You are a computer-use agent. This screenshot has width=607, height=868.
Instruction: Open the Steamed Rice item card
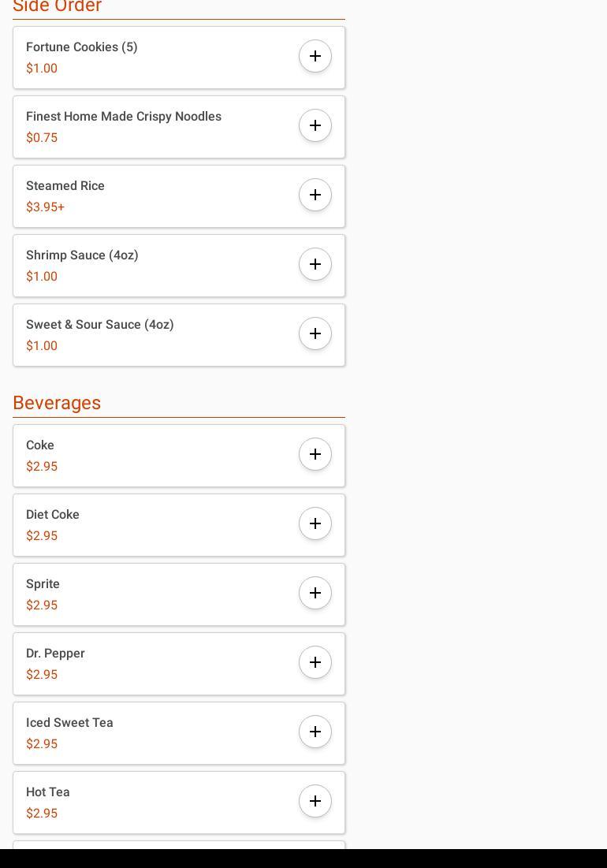click(158, 196)
